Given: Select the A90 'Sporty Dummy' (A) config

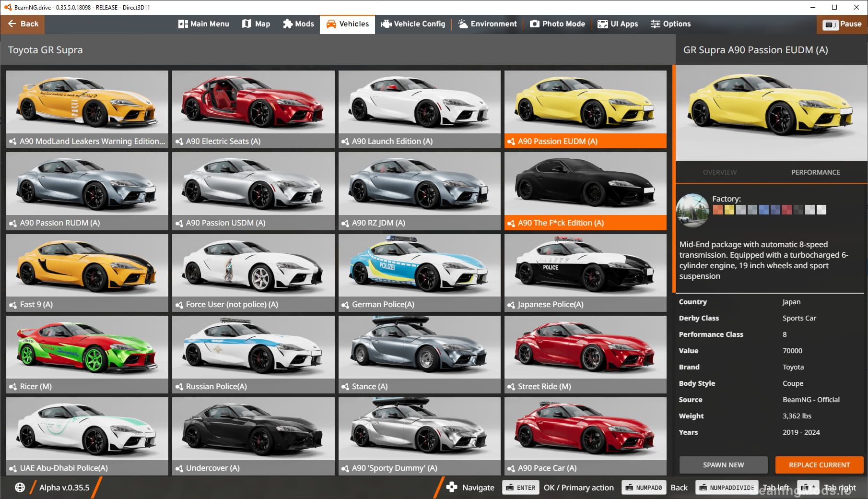Looking at the screenshot, I should coord(419,436).
